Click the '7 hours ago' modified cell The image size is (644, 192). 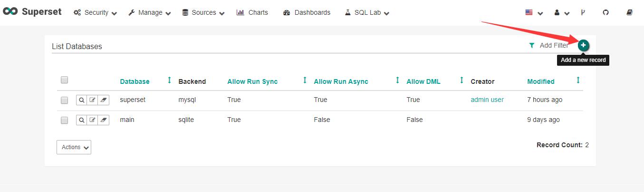pyautogui.click(x=545, y=100)
